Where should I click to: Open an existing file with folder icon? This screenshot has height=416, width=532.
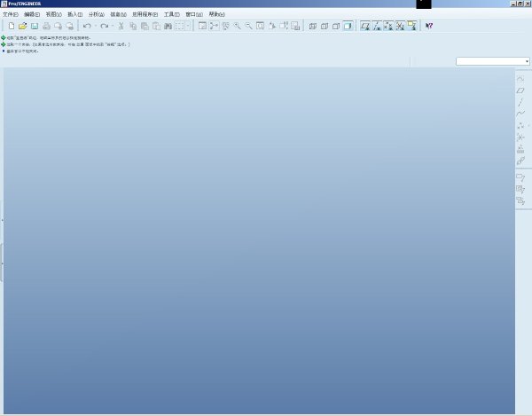click(x=23, y=26)
